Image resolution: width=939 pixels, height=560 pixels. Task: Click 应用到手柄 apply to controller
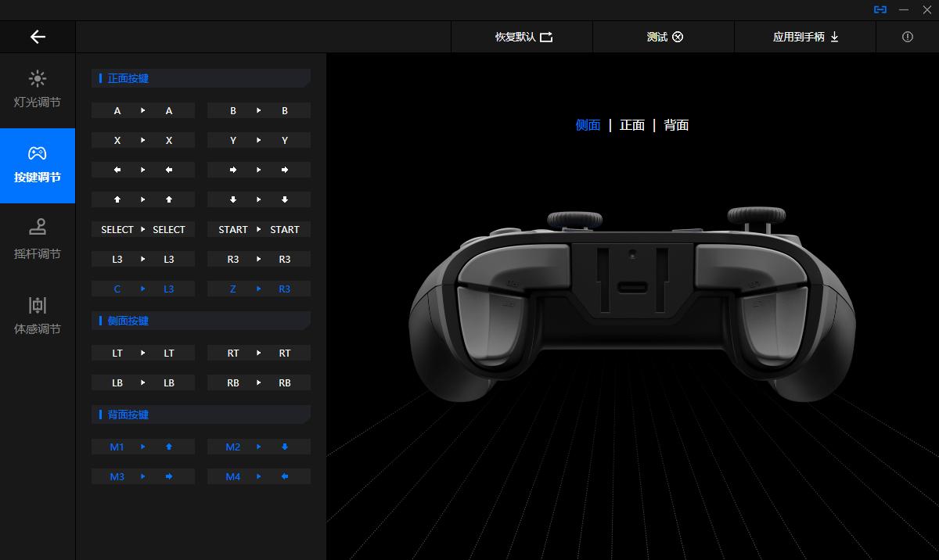pos(805,37)
